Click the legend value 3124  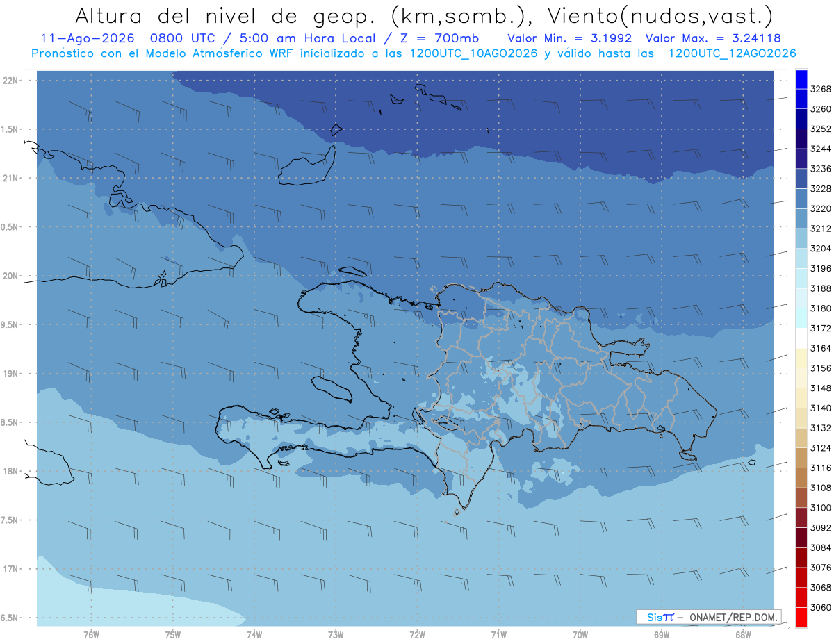820,448
